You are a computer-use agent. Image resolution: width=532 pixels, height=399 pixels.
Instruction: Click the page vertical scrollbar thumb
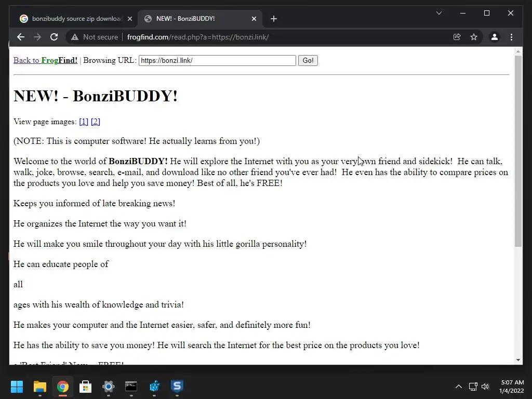(518, 151)
